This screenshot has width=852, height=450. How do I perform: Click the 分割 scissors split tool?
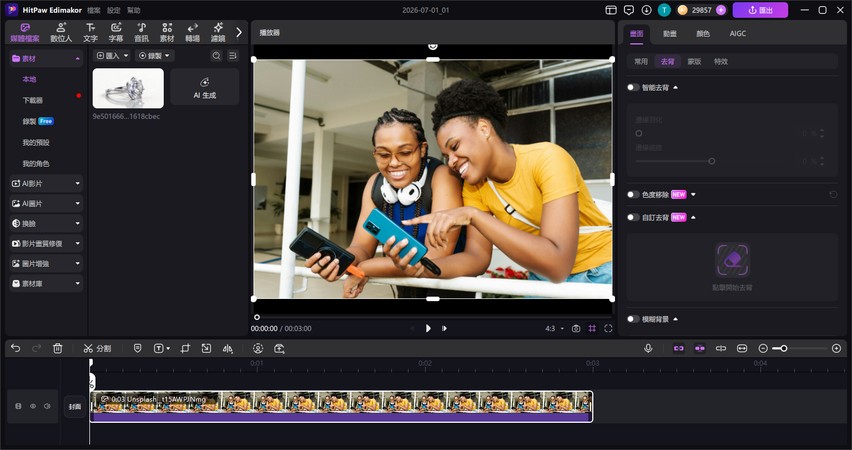pyautogui.click(x=97, y=348)
